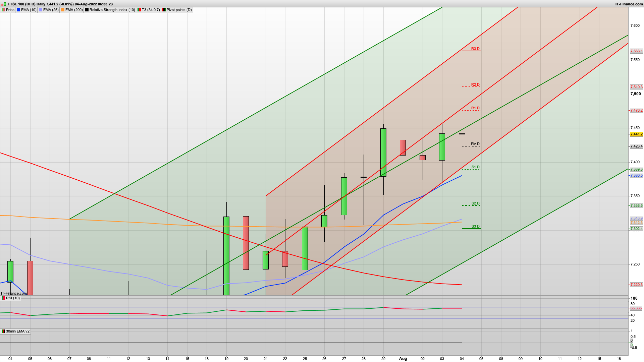
Task: Click the 7,563.1 red price axis tag
Action: 636,51
